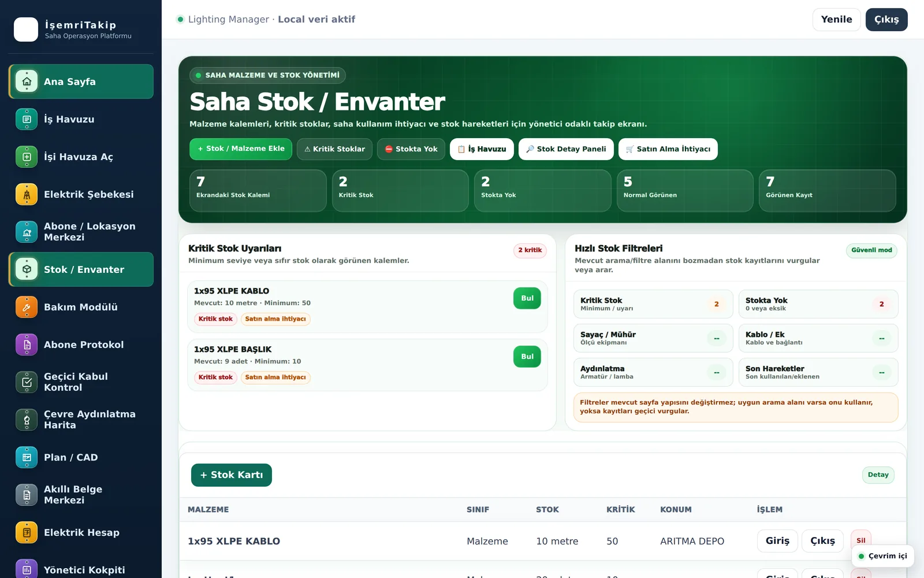Click the Elektrik Hesap calculator icon
This screenshot has height=578, width=924.
pyautogui.click(x=27, y=532)
